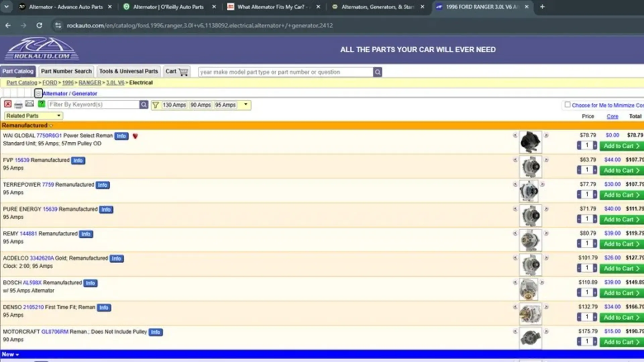Add FVP 15639 to cart
Viewport: 644px width, 362px height.
pos(622,170)
